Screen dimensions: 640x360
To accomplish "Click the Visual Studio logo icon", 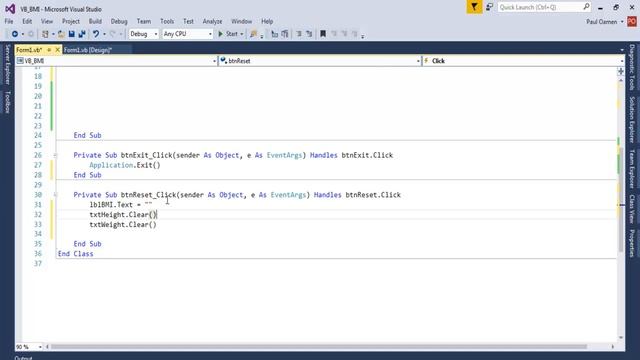I will [10, 9].
